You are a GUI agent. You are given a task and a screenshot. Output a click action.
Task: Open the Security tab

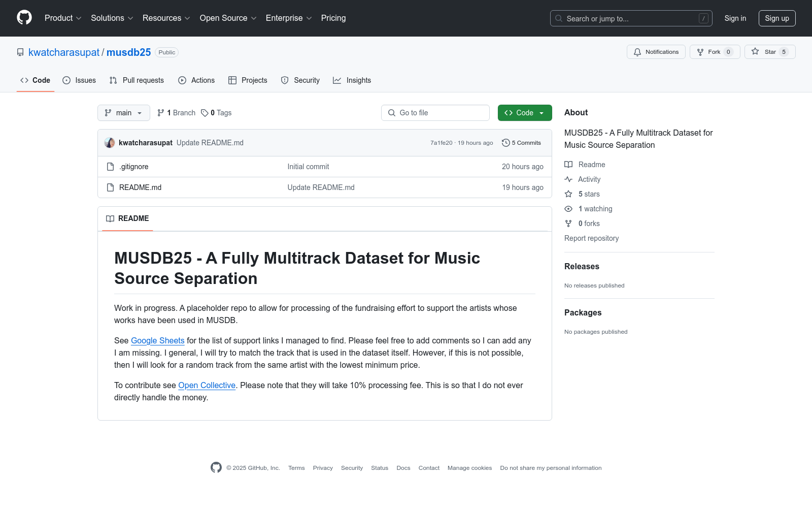(300, 80)
